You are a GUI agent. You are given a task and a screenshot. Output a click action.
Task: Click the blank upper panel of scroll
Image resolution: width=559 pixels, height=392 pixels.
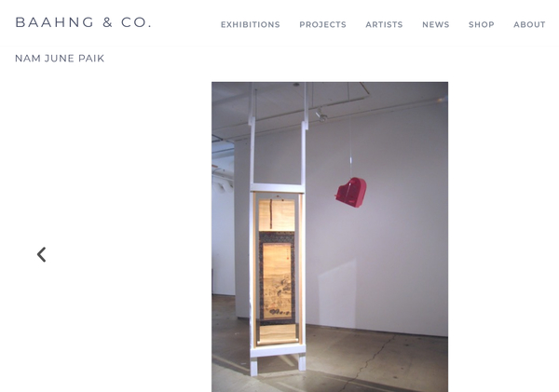click(277, 215)
